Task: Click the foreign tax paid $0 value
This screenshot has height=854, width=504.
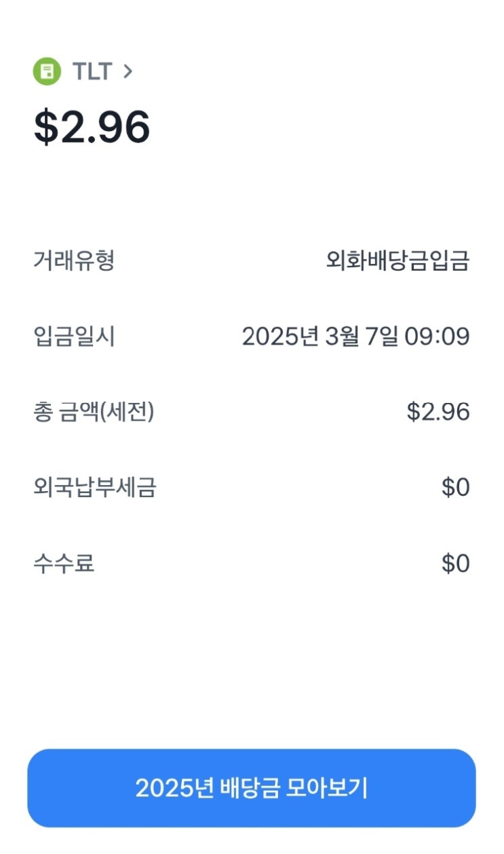Action: 455,487
